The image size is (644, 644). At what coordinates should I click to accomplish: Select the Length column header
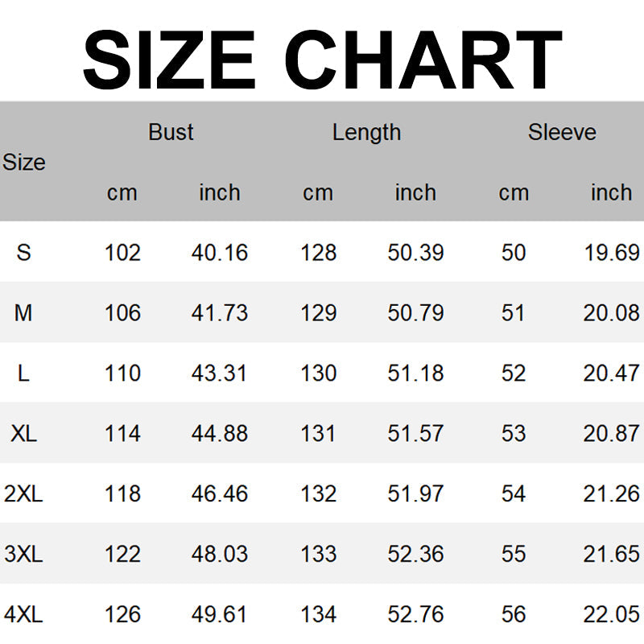click(366, 132)
